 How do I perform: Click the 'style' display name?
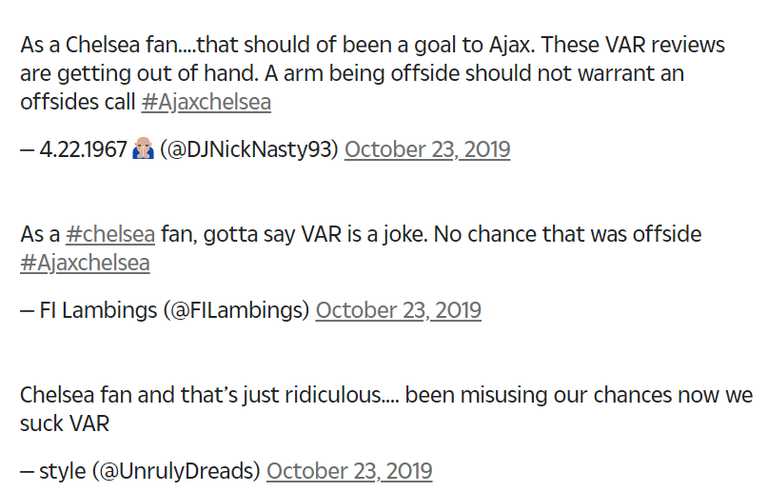coord(62,471)
